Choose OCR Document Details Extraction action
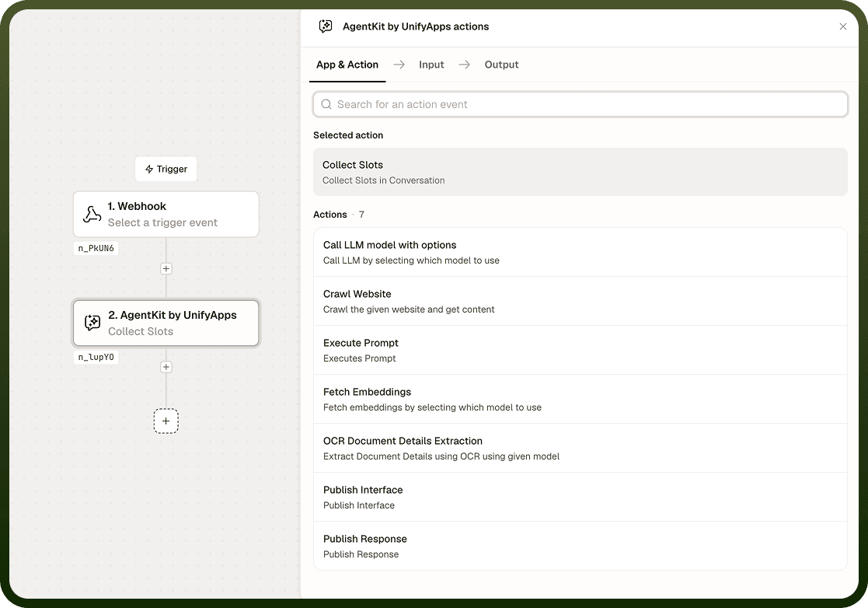Image resolution: width=868 pixels, height=608 pixels. 580,448
